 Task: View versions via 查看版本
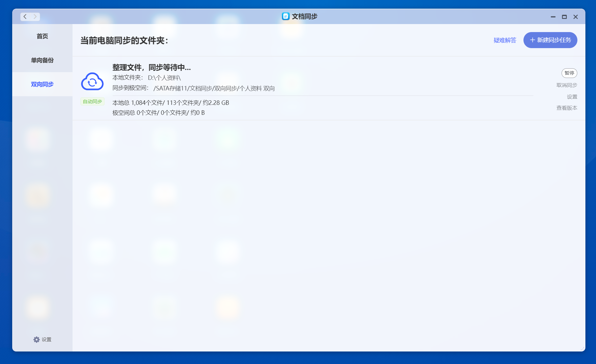click(x=566, y=108)
